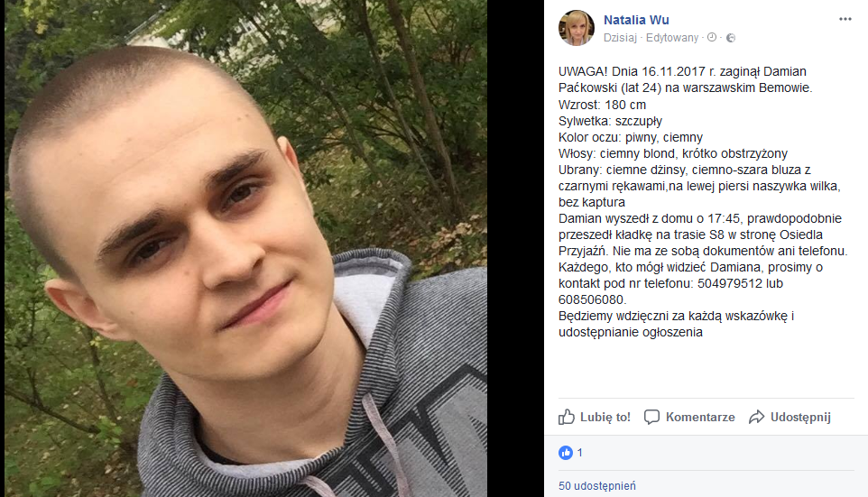Click phone number 504979512 in post
Viewport: 868px width, 497px height.
tap(730, 283)
